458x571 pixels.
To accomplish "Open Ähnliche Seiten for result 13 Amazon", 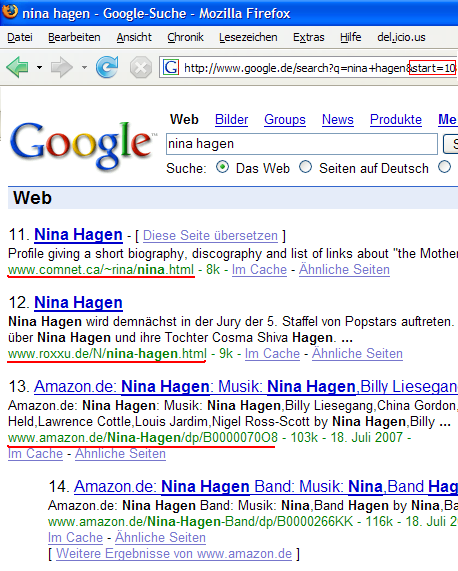I will pyautogui.click(x=121, y=453).
